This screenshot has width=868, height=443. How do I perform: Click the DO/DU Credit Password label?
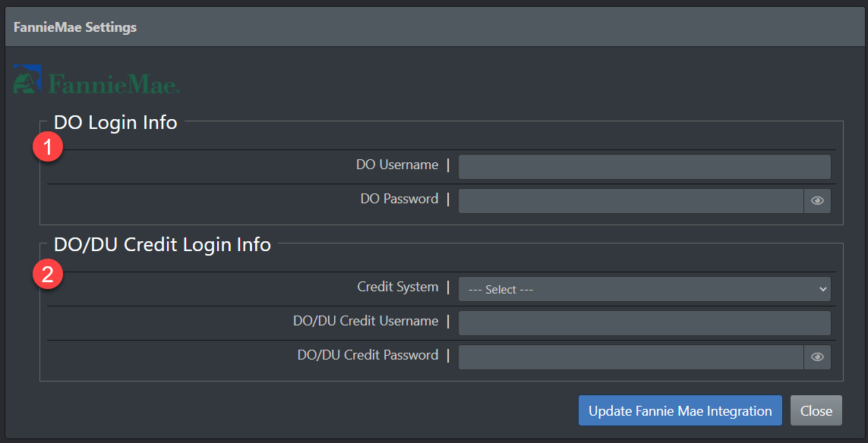click(368, 355)
